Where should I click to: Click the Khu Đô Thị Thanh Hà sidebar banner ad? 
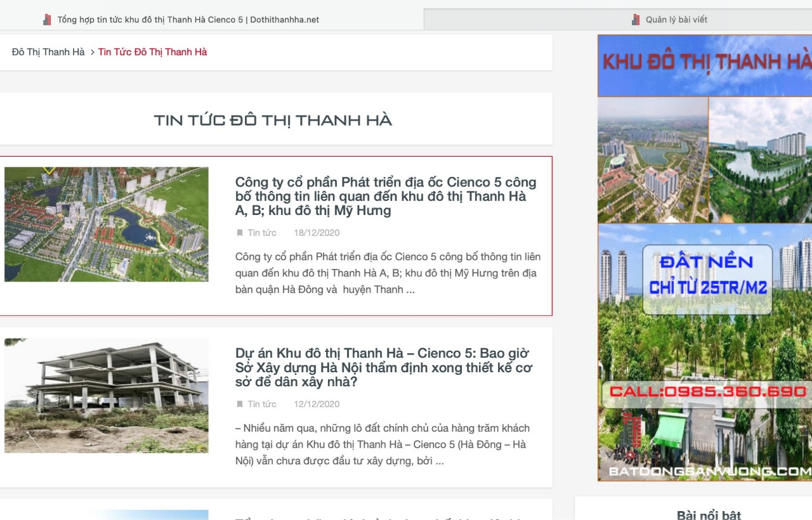pos(705,257)
